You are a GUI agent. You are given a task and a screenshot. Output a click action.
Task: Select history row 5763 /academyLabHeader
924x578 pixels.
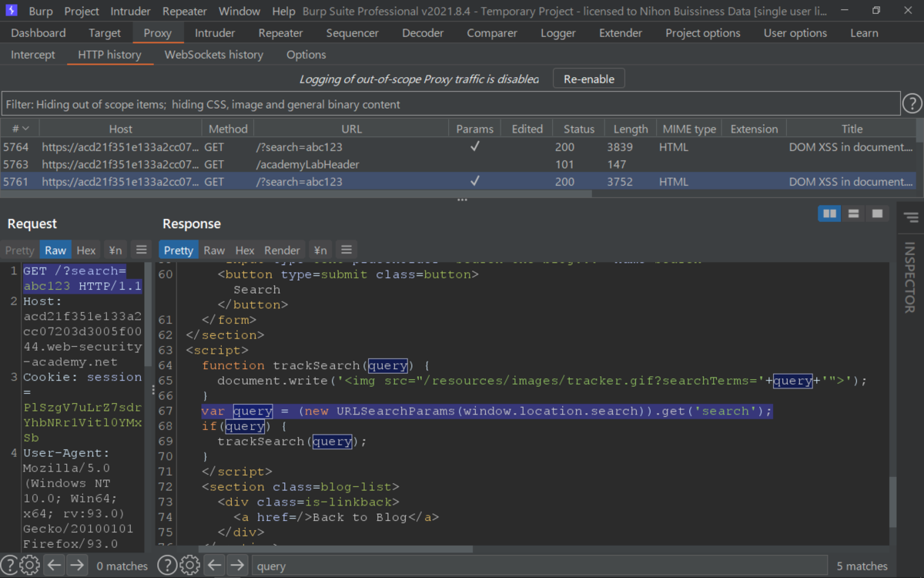(457, 164)
